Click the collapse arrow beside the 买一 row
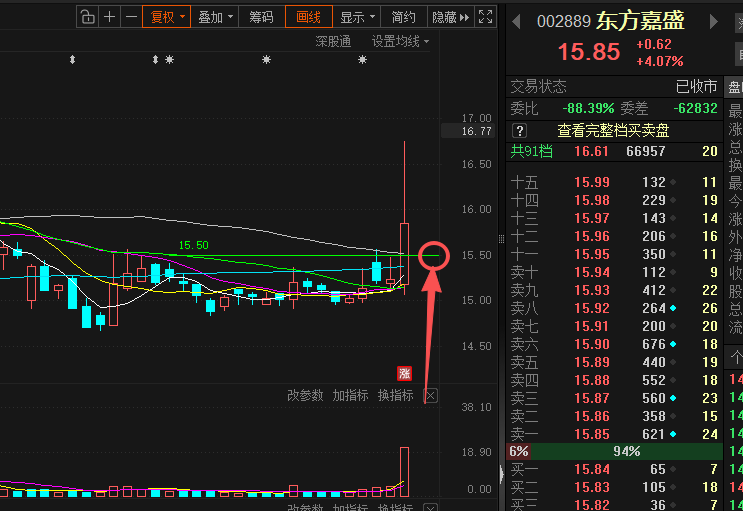743x511 pixels. 502,474
